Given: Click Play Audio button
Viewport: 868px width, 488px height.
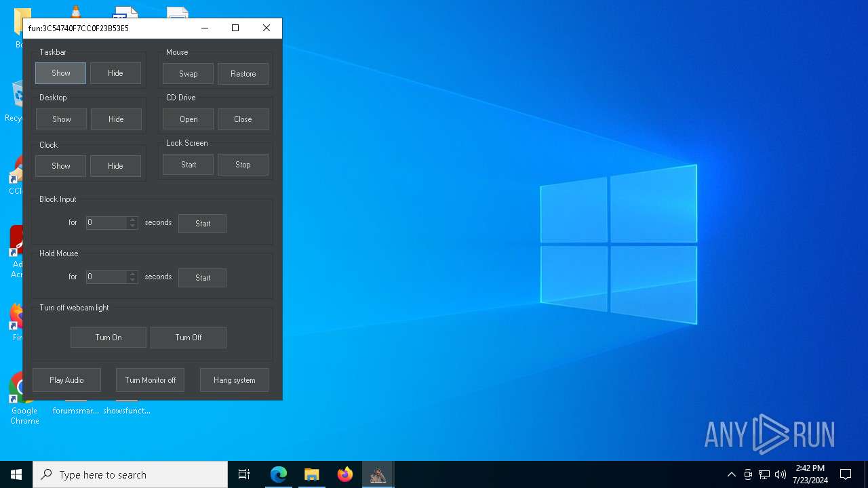Looking at the screenshot, I should coord(66,380).
